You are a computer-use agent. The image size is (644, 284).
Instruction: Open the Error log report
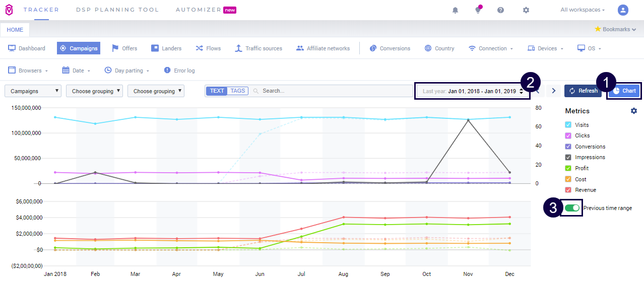click(x=179, y=70)
